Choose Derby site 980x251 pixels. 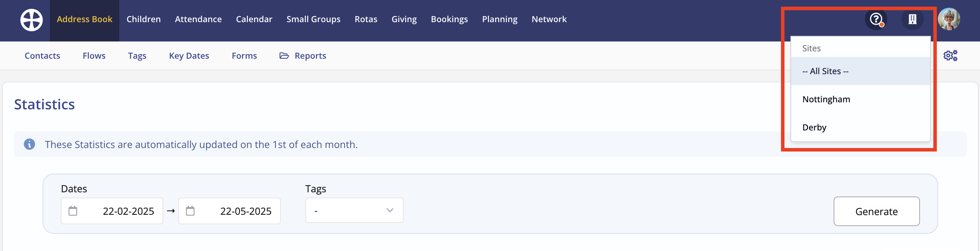pyautogui.click(x=860, y=127)
